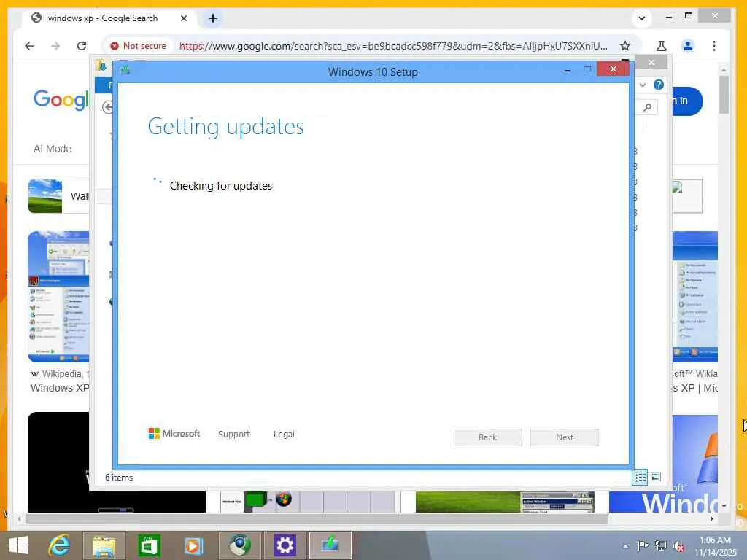The width and height of the screenshot is (747, 560).
Task: Minimize the Windows 10 Setup window
Action: (567, 70)
